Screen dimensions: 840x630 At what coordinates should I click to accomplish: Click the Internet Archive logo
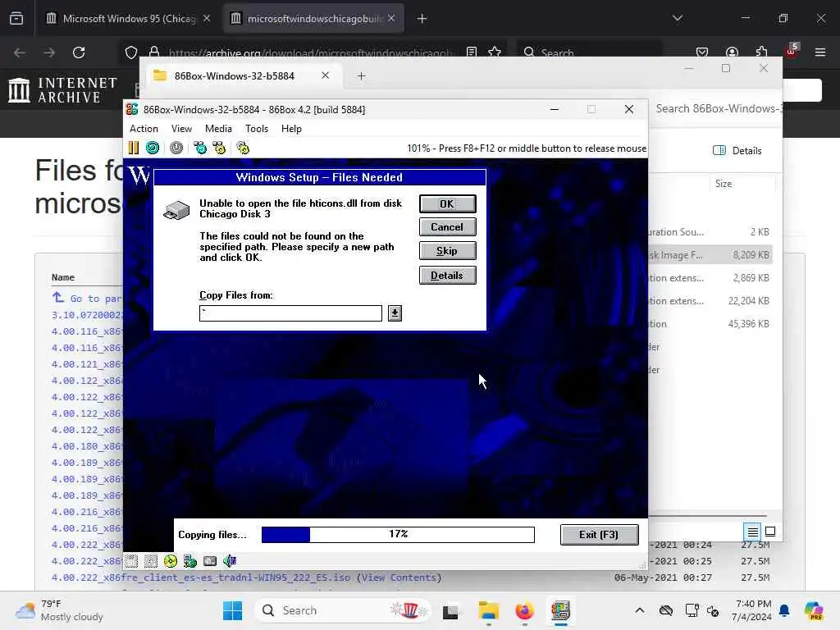tap(62, 90)
